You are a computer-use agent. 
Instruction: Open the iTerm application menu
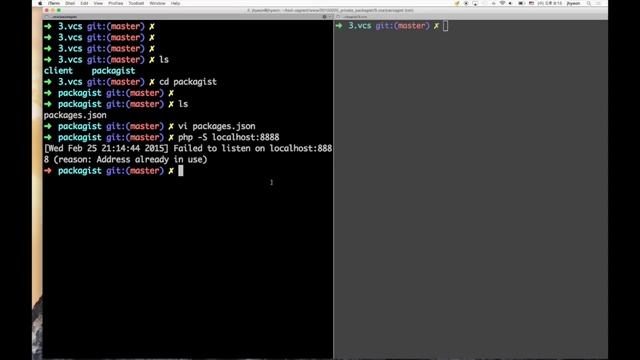pyautogui.click(x=54, y=3)
